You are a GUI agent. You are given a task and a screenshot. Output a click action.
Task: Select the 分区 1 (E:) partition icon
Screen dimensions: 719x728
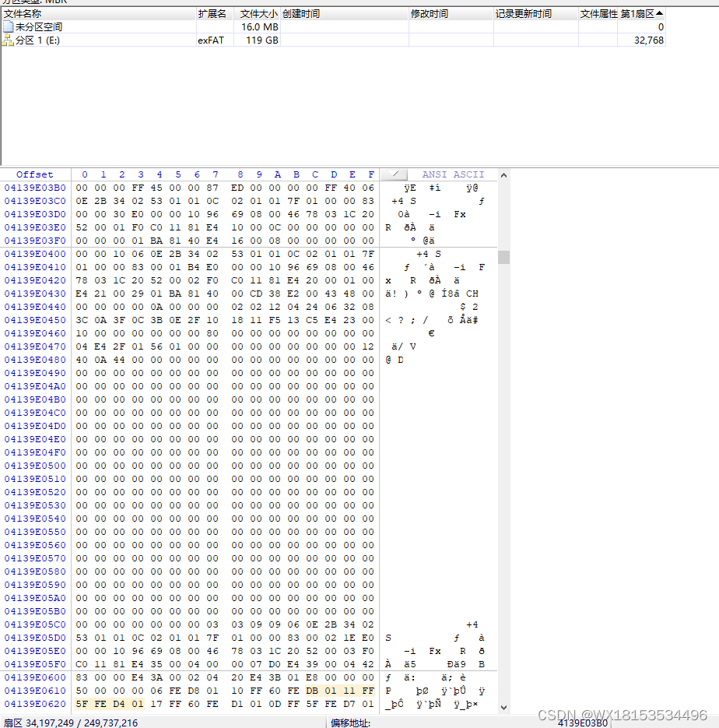[8, 40]
